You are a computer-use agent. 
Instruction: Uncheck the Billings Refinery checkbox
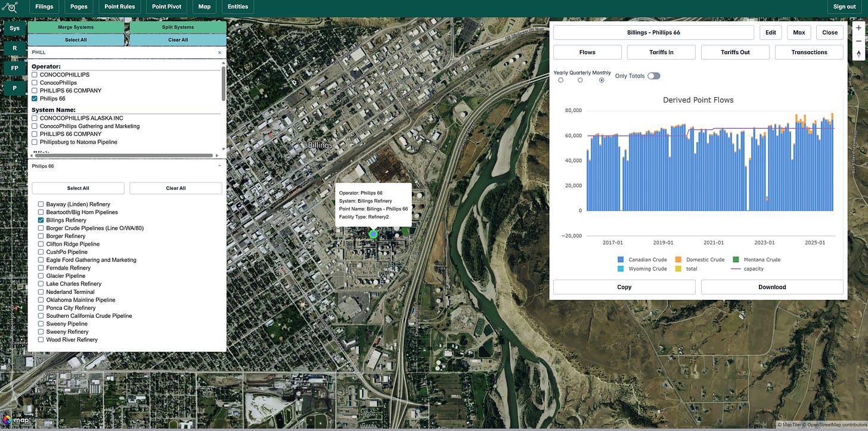(x=41, y=220)
